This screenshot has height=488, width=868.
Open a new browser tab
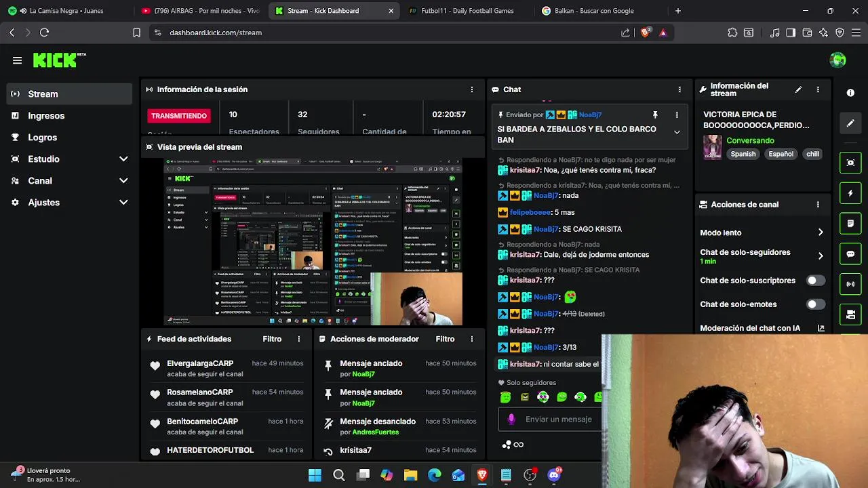coord(678,11)
